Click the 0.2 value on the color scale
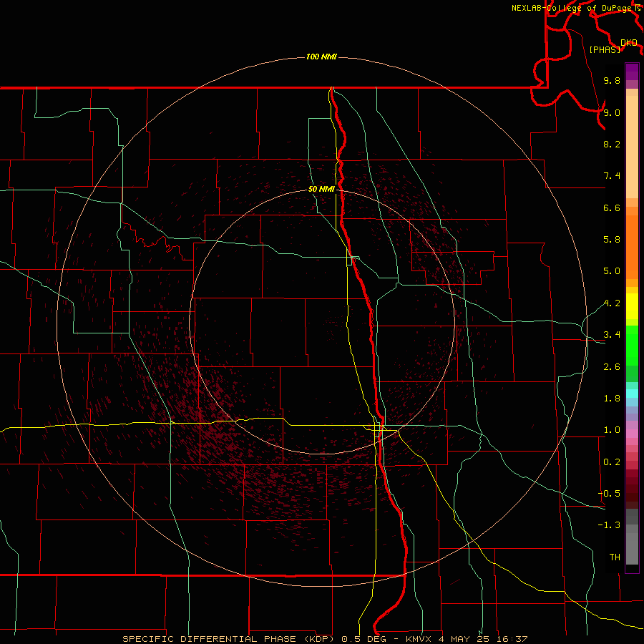This screenshot has width=644, height=644. [612, 462]
